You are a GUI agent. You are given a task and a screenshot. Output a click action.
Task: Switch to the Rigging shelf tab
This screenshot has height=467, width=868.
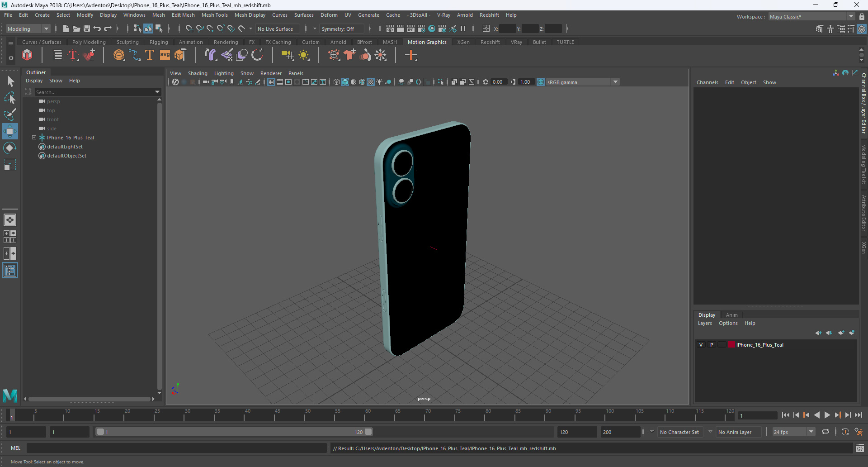click(159, 42)
